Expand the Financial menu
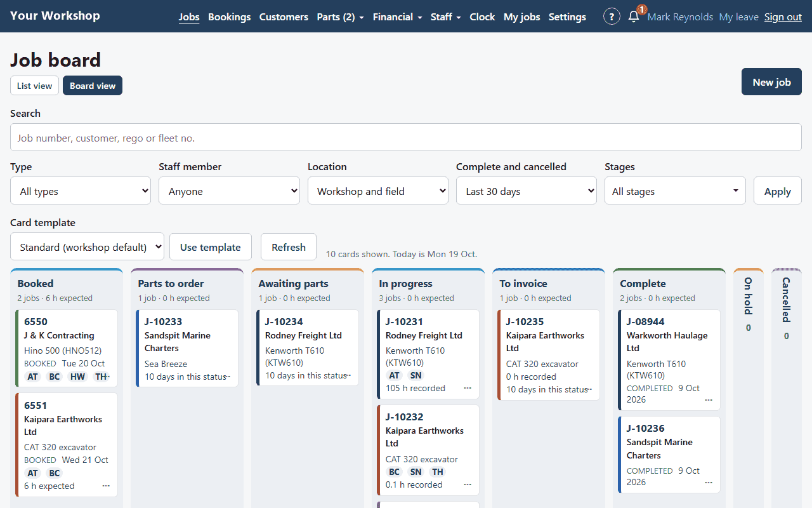812x508 pixels. 397,17
